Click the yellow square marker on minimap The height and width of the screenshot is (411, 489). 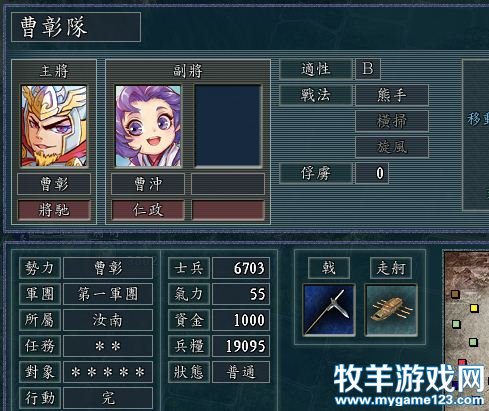click(x=474, y=308)
